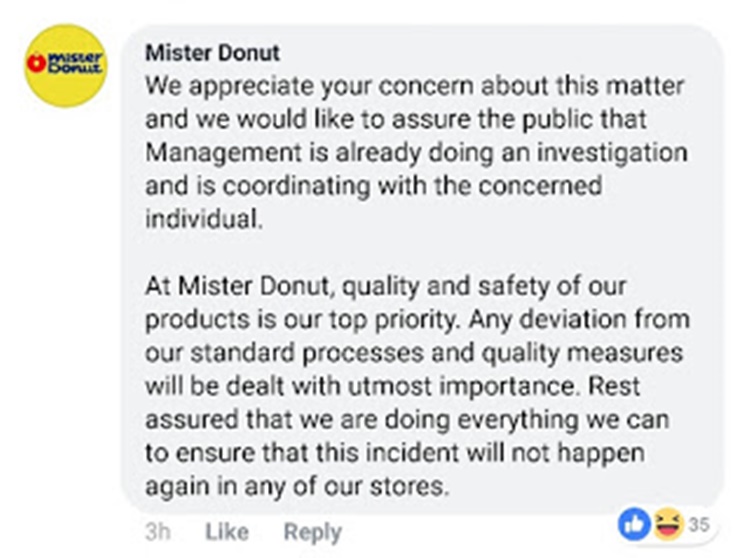
Task: Click the line 'products is our top priority'
Action: coord(417,320)
